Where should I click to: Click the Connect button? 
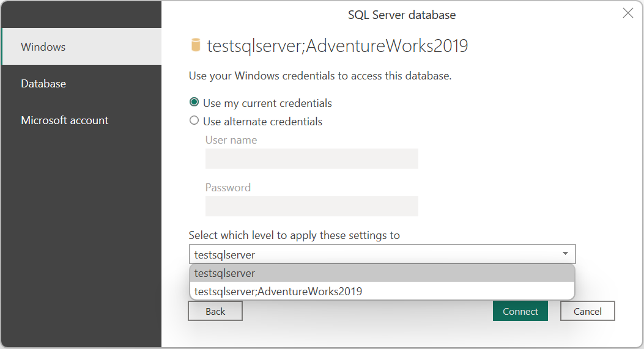point(520,311)
